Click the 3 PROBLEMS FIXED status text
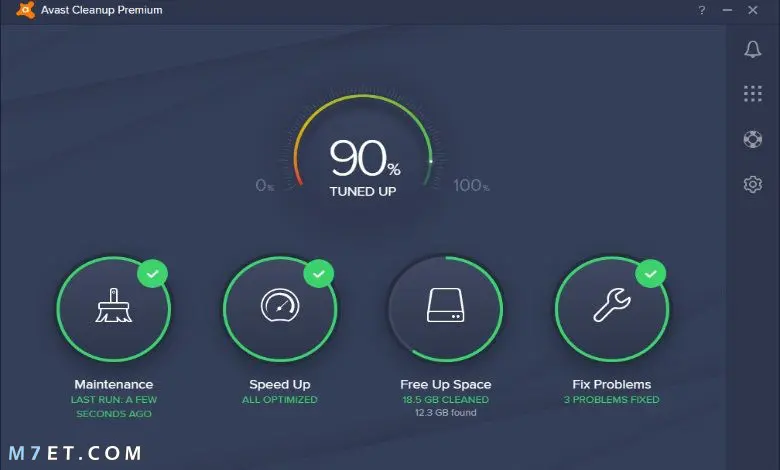This screenshot has height=470, width=780. point(612,400)
